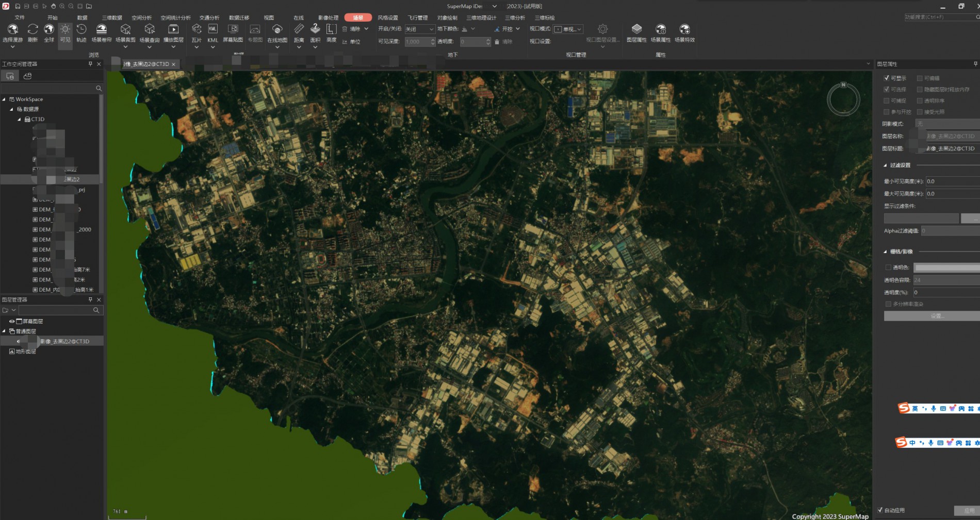980x520 pixels.
Task: Pin the 图层属性 layer properties panel
Action: point(975,64)
